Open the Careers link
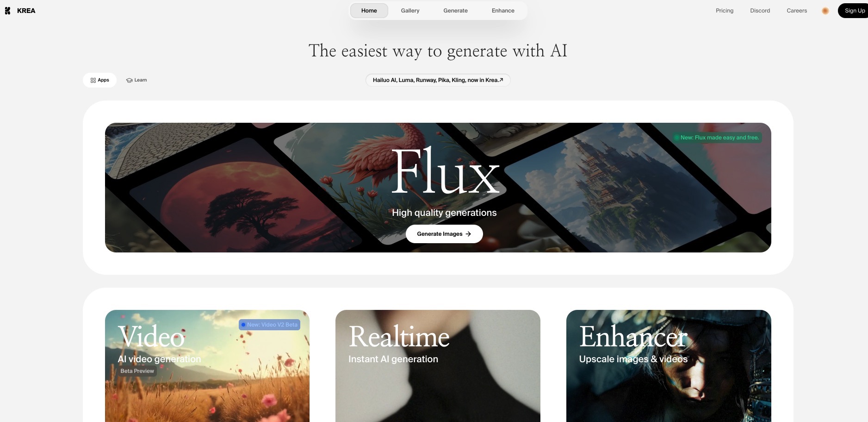 (x=797, y=11)
